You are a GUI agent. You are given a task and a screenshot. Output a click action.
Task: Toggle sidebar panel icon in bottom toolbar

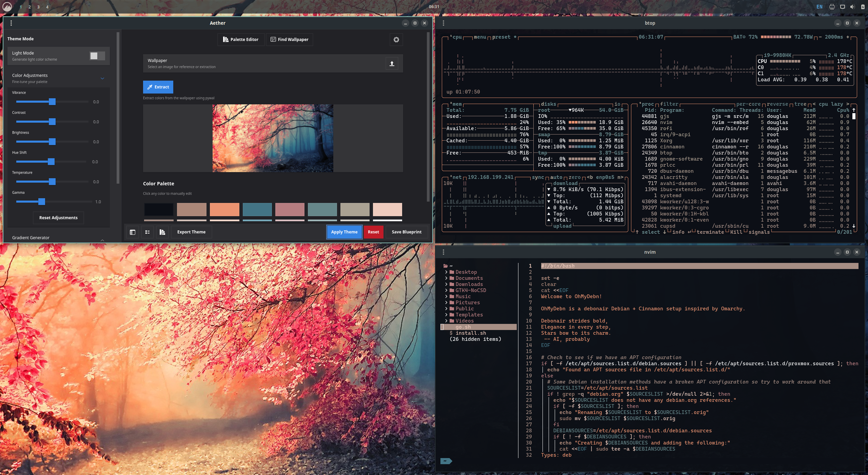click(133, 232)
